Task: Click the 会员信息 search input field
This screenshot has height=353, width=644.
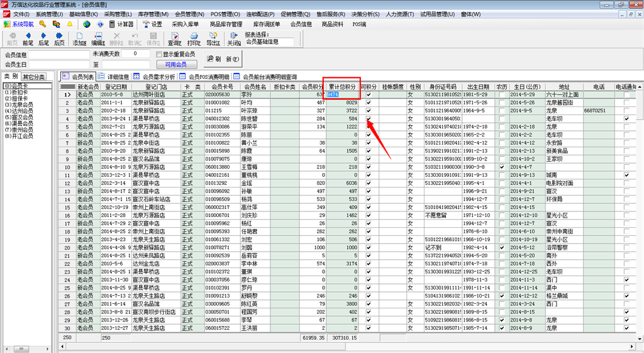Action: click(x=59, y=55)
